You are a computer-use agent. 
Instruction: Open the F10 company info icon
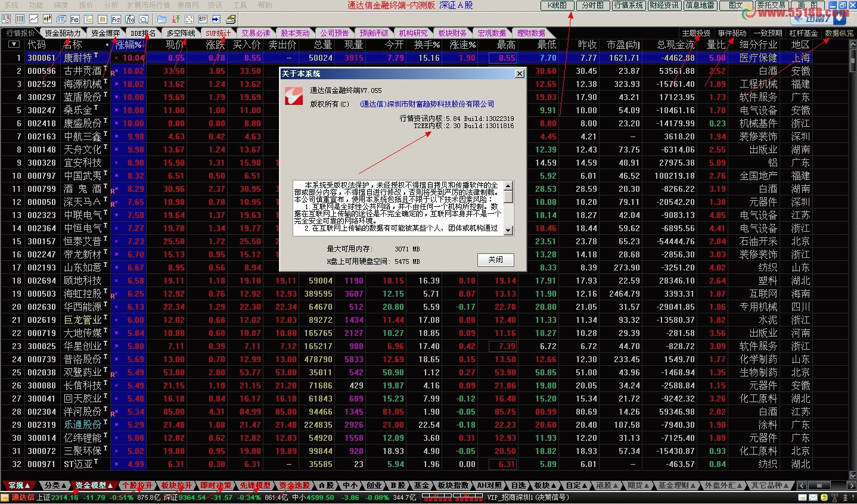pyautogui.click(x=74, y=19)
